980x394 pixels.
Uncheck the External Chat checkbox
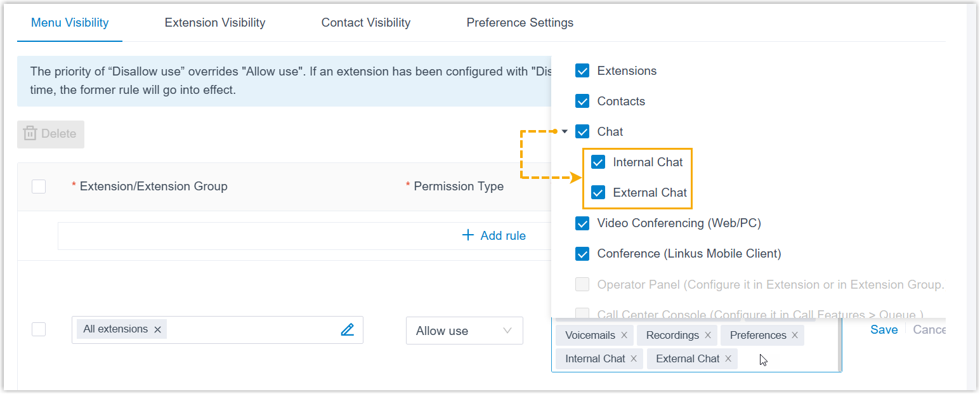(x=598, y=193)
